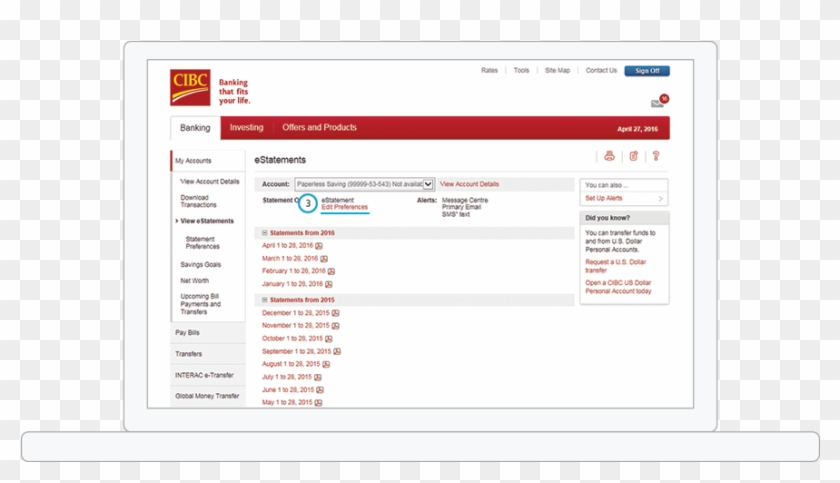This screenshot has height=483, width=840.
Task: Collapse the Statements from 2016 section
Action: 264,233
